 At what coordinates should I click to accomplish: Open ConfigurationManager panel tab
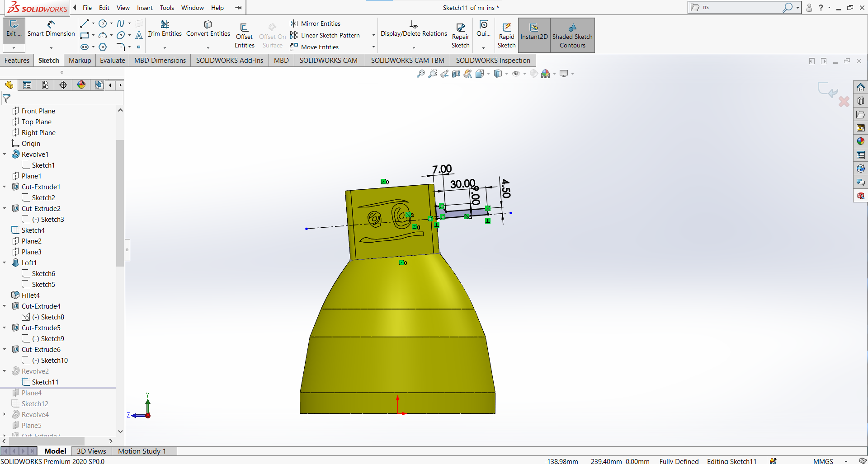click(45, 85)
